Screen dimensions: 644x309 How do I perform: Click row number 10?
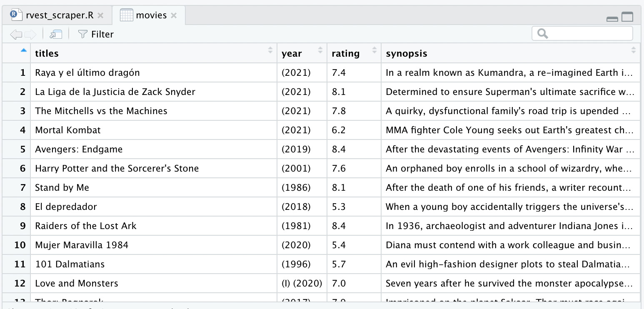tap(16, 245)
